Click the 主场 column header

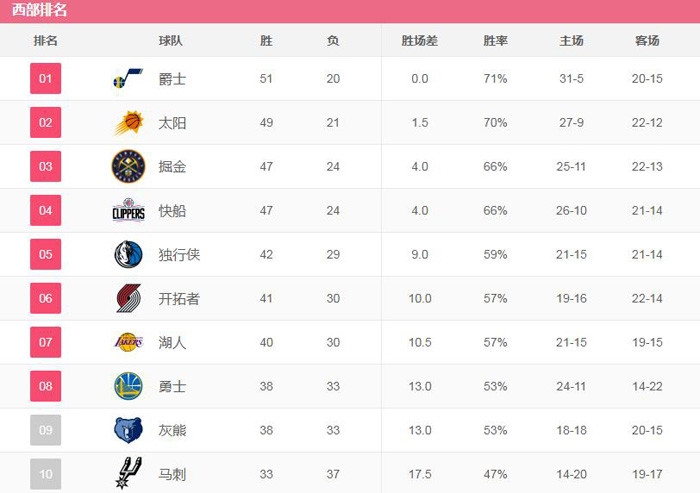point(571,41)
